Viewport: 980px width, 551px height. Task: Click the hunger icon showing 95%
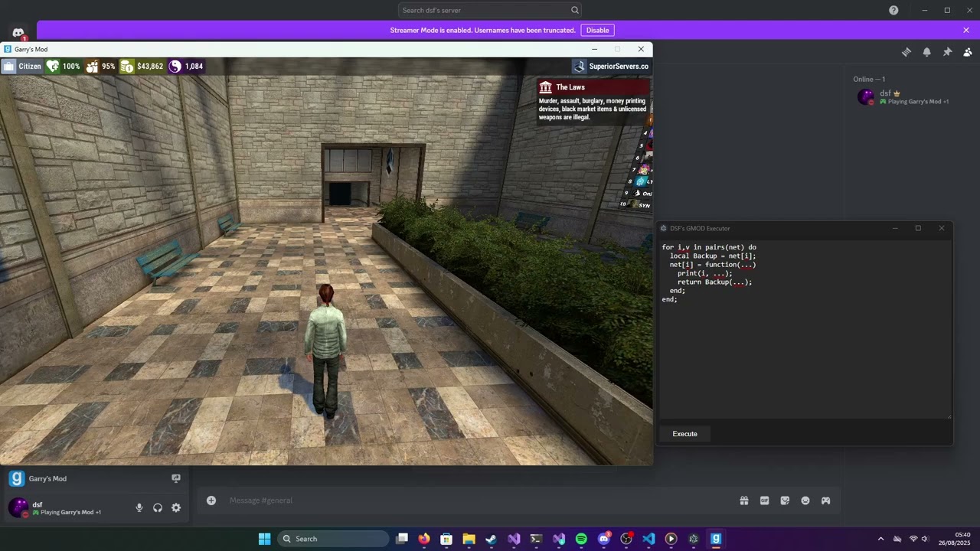point(92,67)
